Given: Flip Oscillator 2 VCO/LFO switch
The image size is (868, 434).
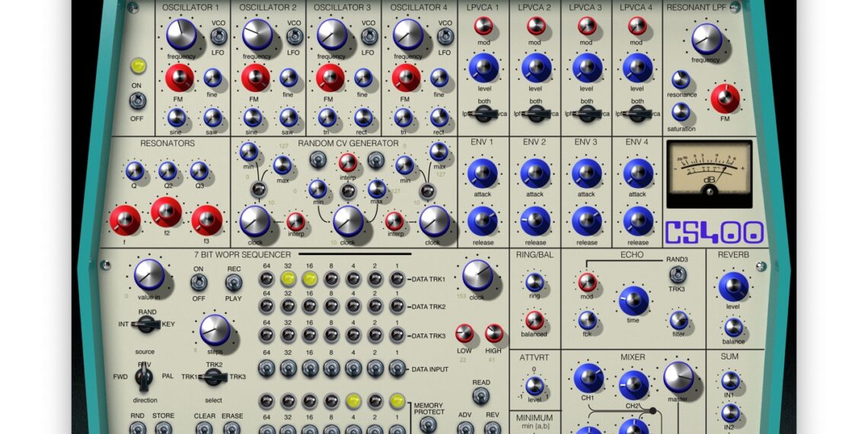Looking at the screenshot, I should click(x=294, y=37).
